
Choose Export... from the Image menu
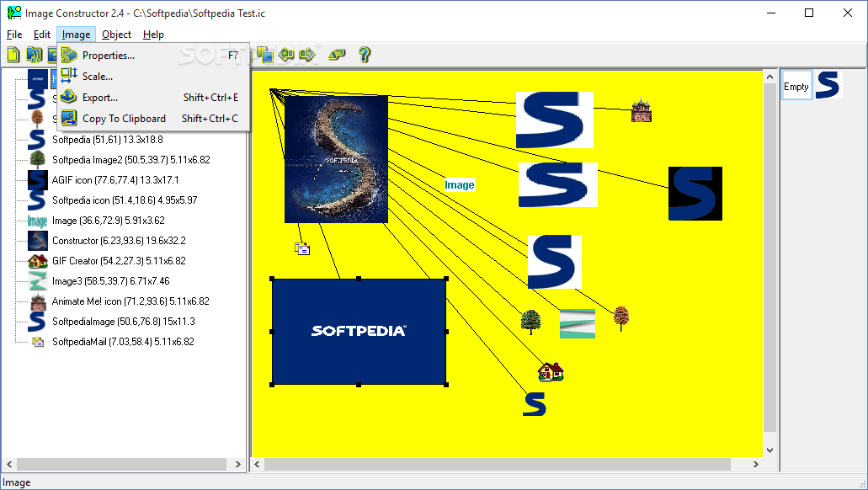coord(153,98)
